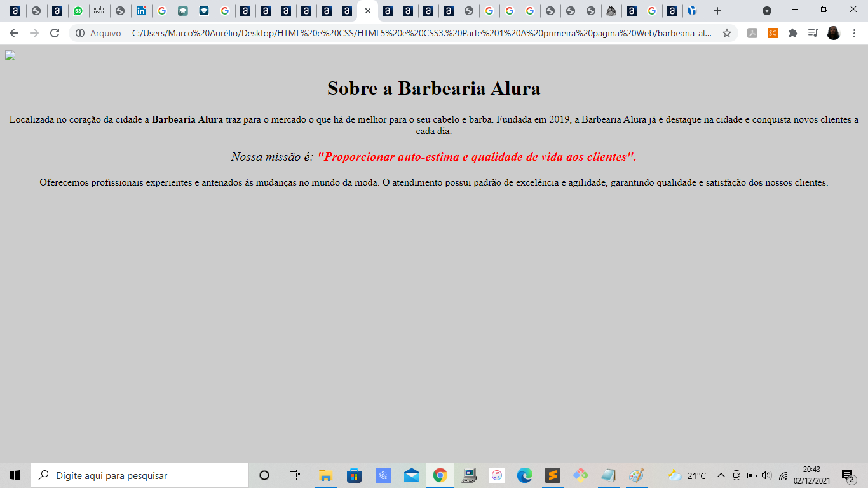Switch to the first Alura tab
Image resolution: width=868 pixels, height=488 pixels.
click(x=15, y=11)
